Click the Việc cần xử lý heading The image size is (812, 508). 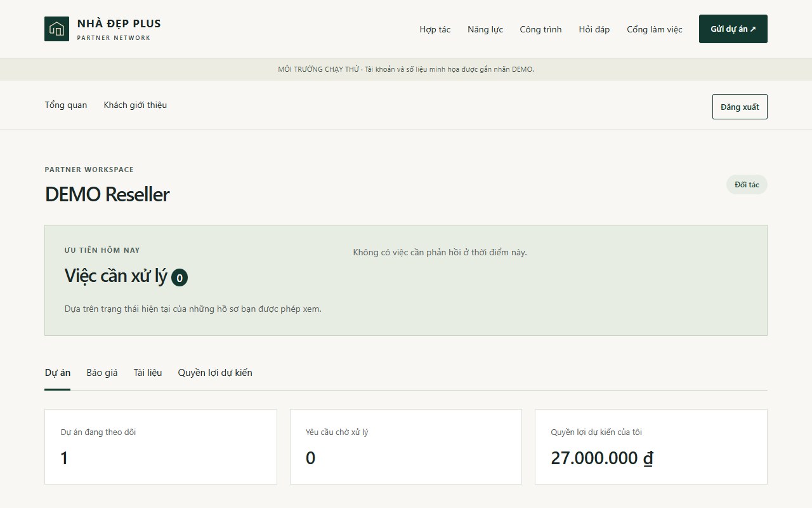pos(116,276)
